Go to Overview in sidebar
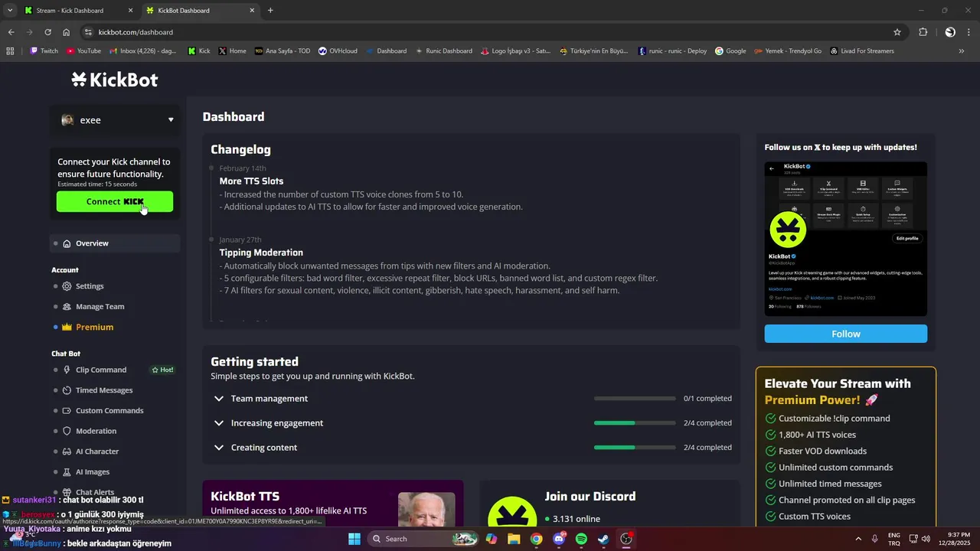This screenshot has height=551, width=980. point(116,243)
